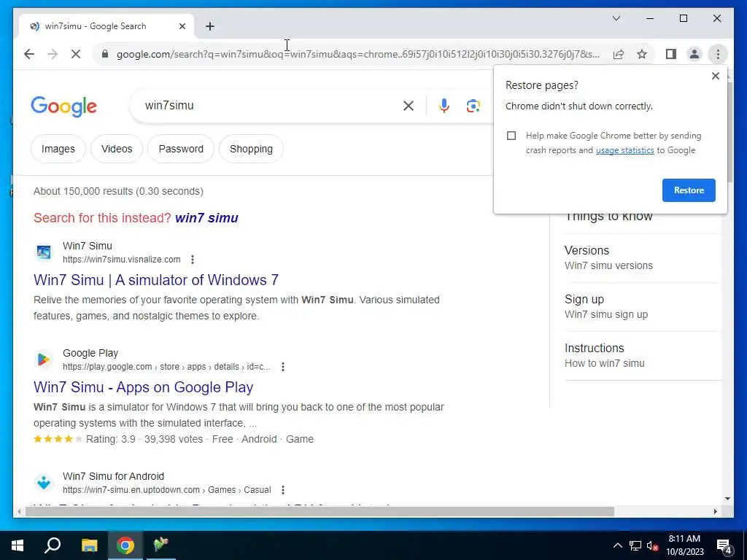Open network status in the tray
This screenshot has height=560, width=747.
635,545
